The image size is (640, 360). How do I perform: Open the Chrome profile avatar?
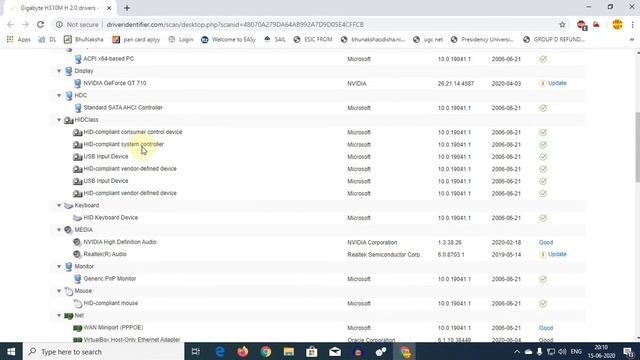coord(617,24)
